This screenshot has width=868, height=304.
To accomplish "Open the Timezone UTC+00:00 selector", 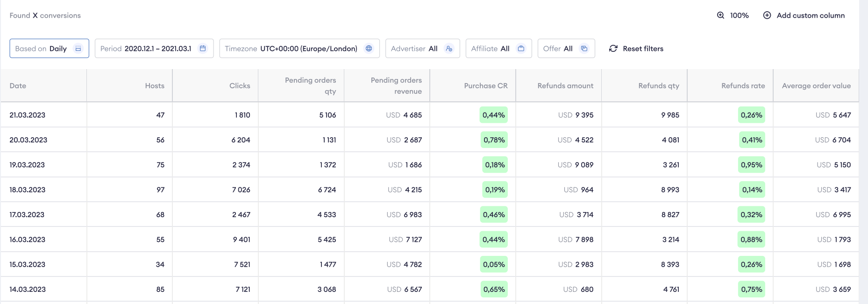I will pyautogui.click(x=299, y=49).
